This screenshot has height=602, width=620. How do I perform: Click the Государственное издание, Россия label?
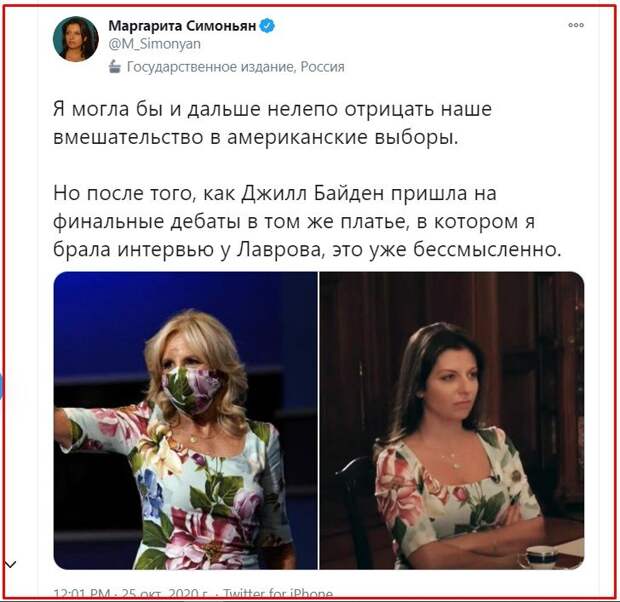click(235, 67)
